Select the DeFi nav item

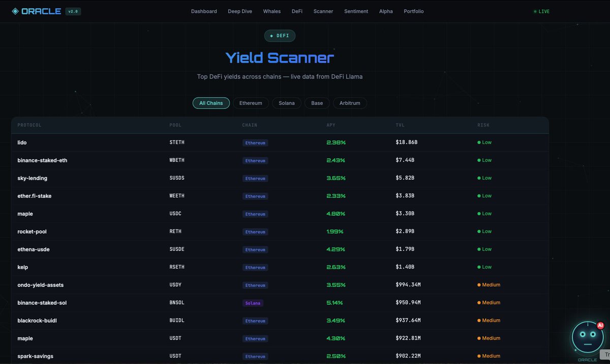pyautogui.click(x=297, y=11)
